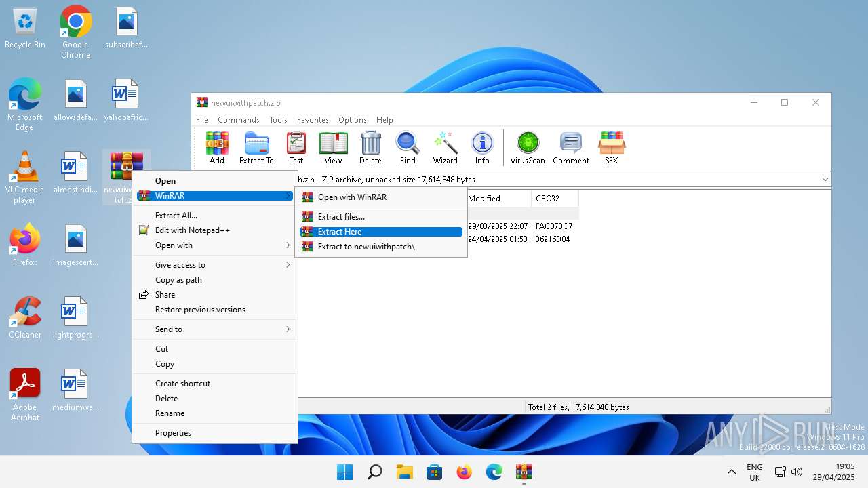
Task: Click the Test toolbar icon
Action: coord(296,148)
